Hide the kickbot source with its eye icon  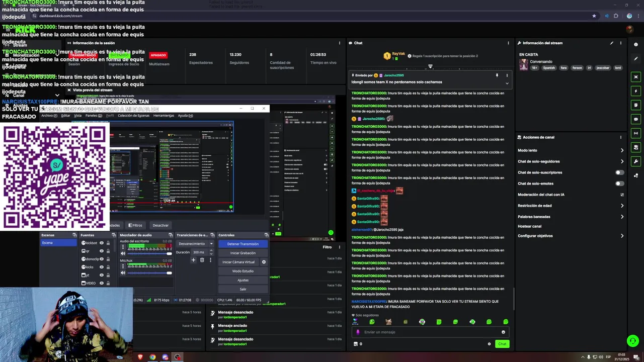[101, 243]
